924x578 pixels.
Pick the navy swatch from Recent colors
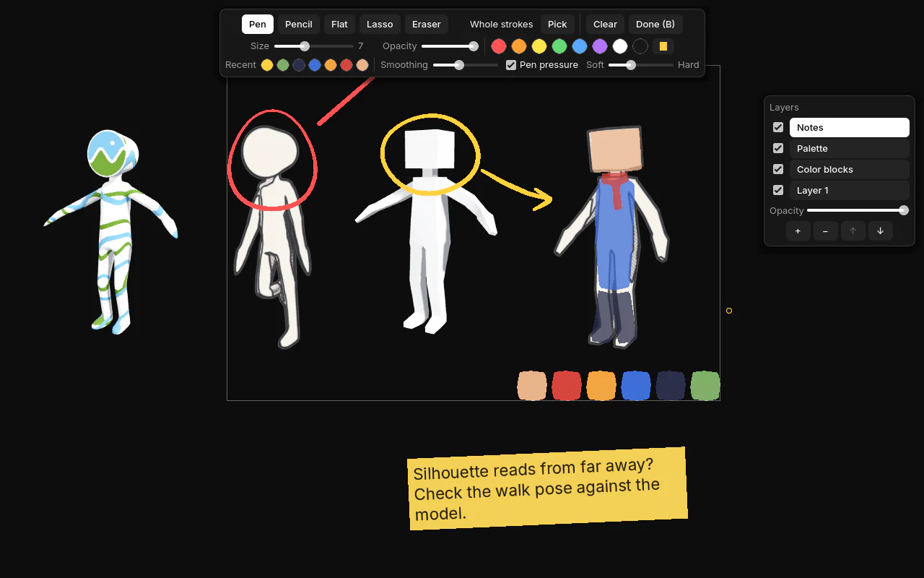point(299,65)
